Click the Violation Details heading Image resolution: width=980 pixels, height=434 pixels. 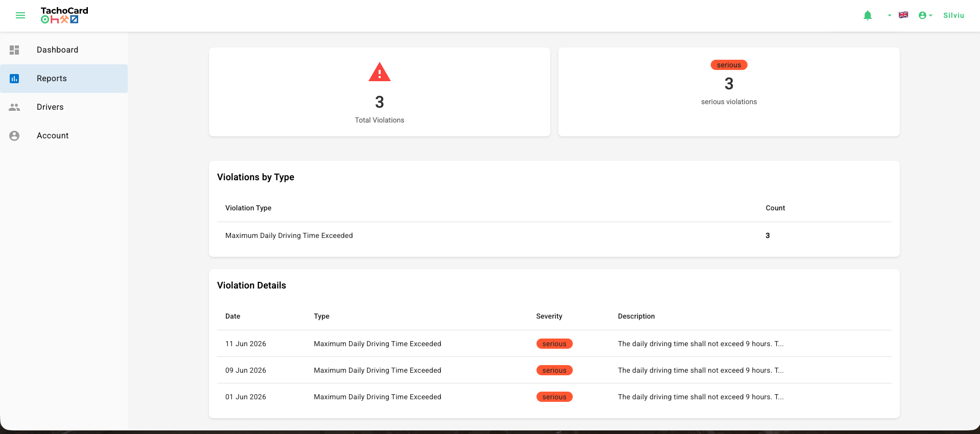[x=251, y=285]
